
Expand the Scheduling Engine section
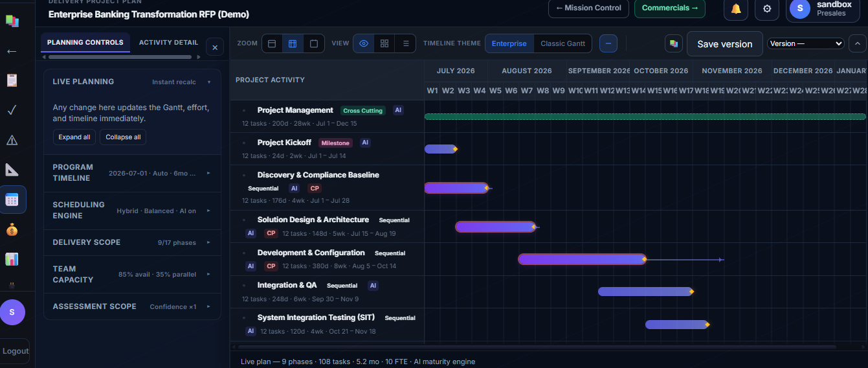132,211
